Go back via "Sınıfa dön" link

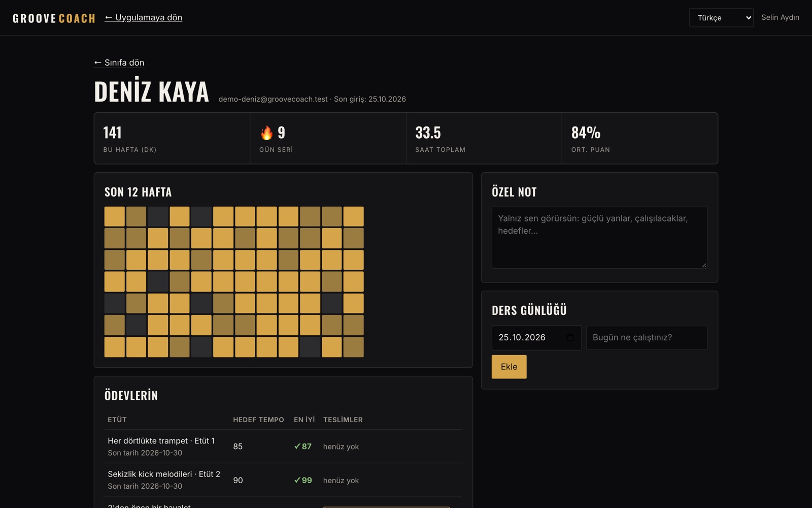[x=119, y=62]
